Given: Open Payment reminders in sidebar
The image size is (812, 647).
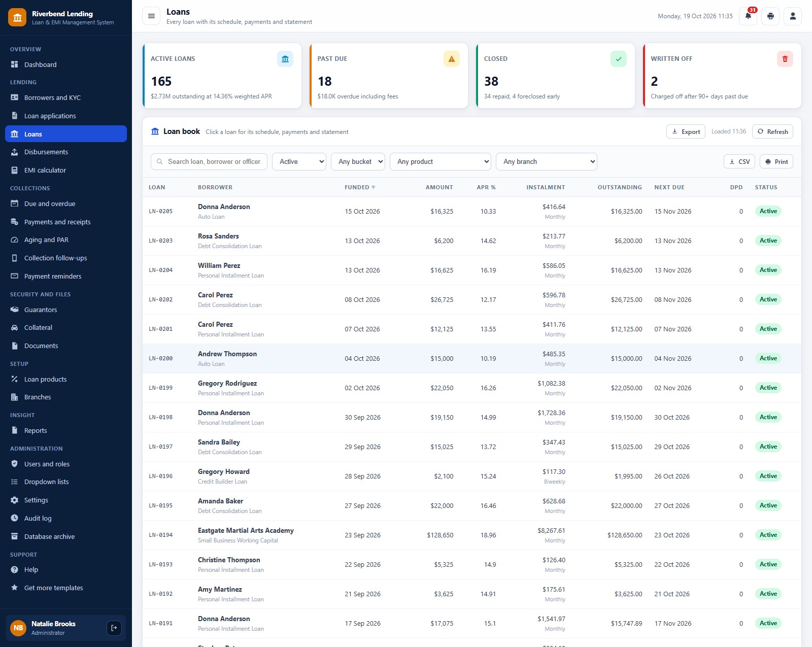Looking at the screenshot, I should [x=66, y=276].
